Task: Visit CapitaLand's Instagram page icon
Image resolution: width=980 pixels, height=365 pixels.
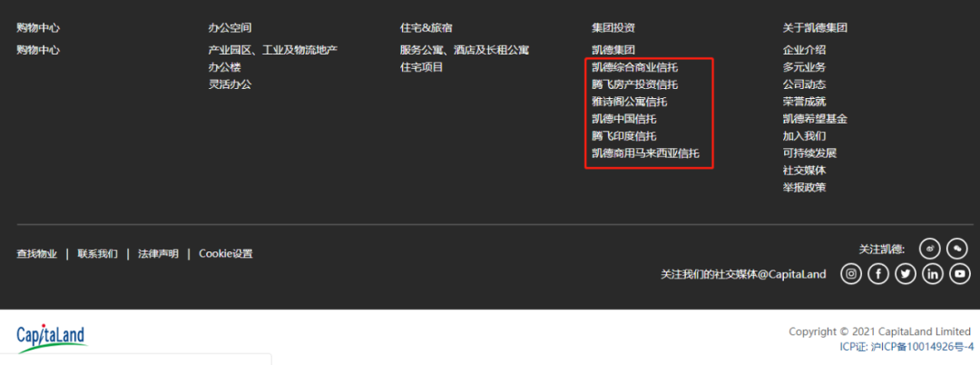Action: [x=850, y=274]
